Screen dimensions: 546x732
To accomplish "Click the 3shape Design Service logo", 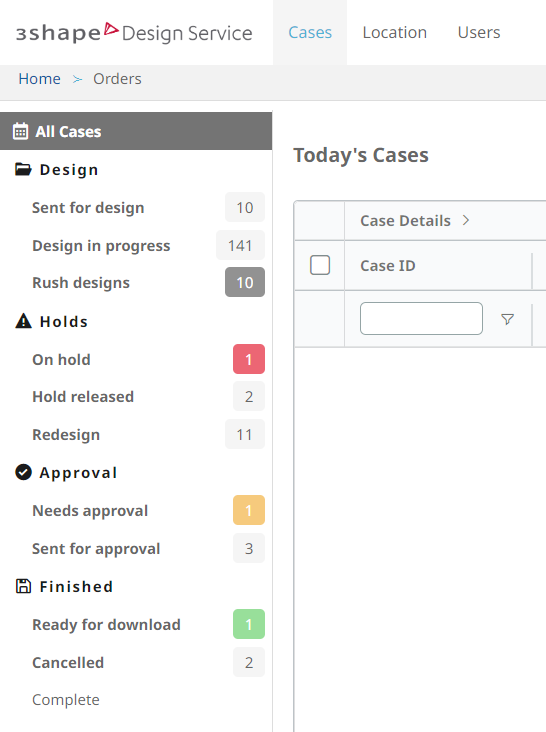I will click(134, 33).
